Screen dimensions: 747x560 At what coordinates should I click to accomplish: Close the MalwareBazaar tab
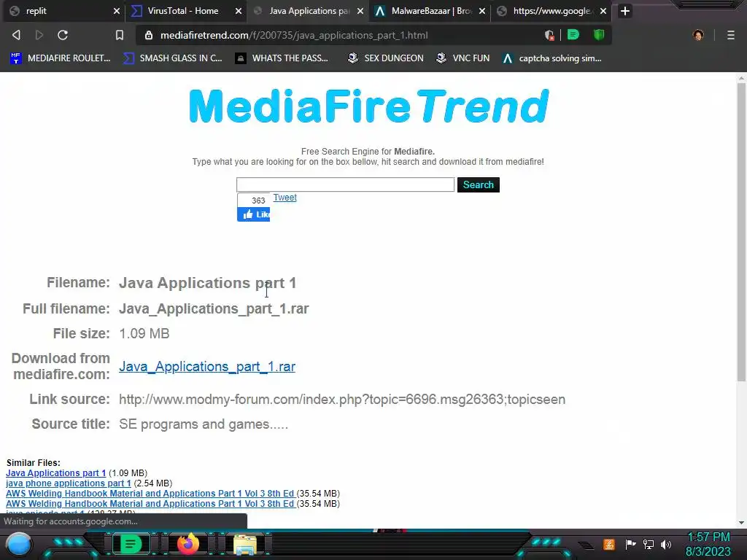pos(482,11)
